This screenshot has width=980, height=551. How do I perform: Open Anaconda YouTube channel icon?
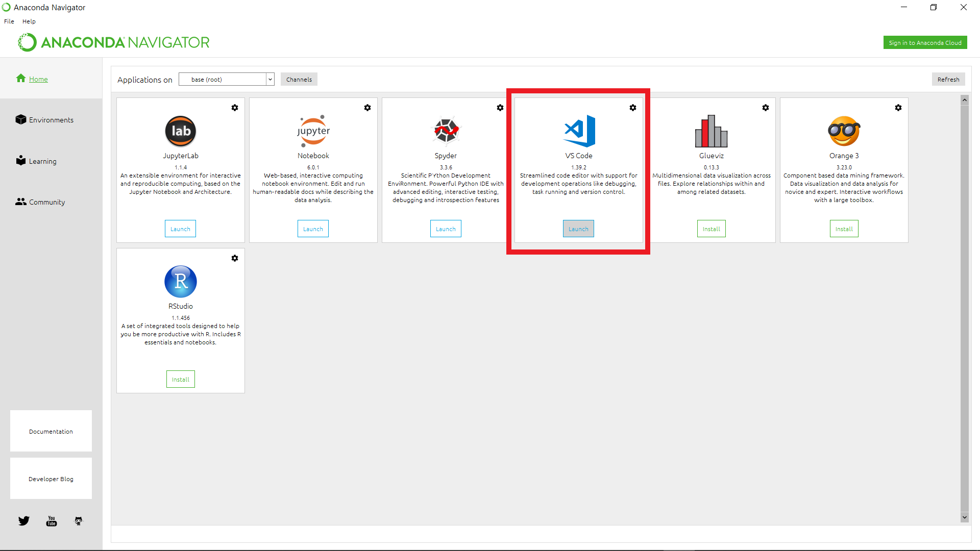tap(52, 521)
